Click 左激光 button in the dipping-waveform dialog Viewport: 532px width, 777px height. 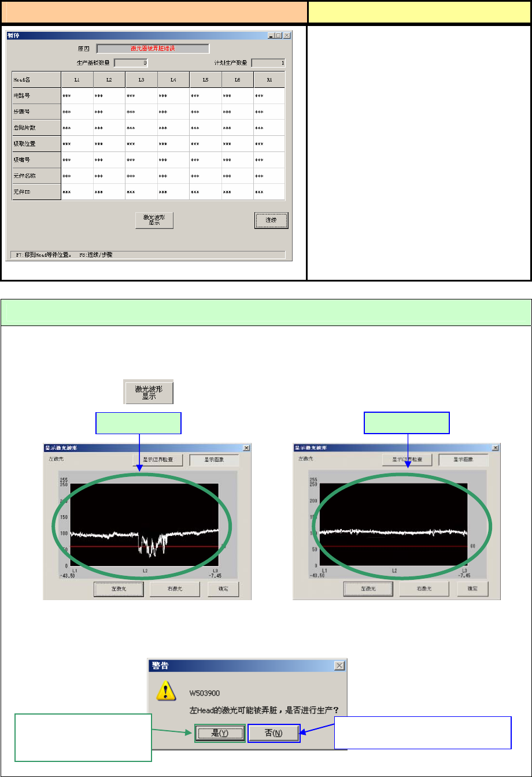coord(119,589)
